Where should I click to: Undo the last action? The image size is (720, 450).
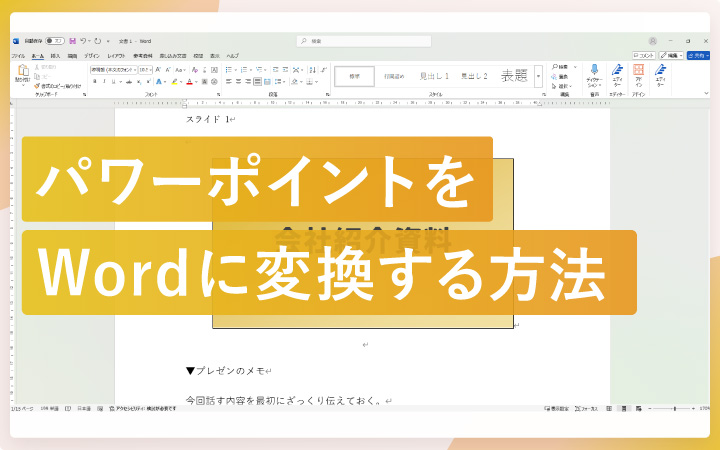coord(83,41)
